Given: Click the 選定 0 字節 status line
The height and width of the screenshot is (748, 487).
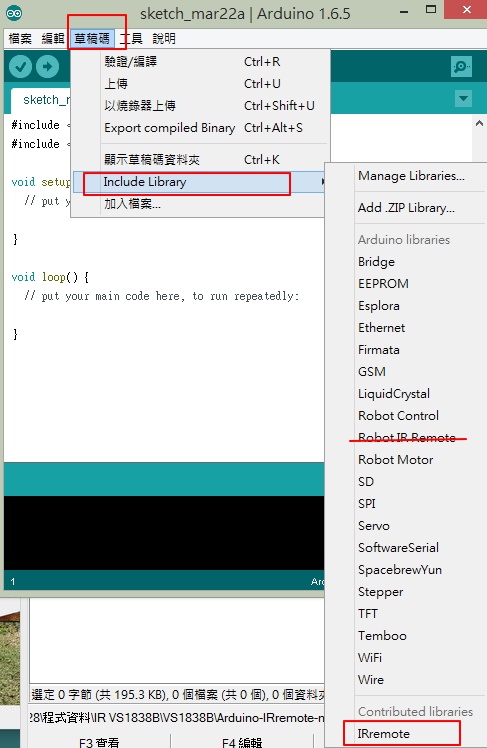Looking at the screenshot, I should [x=177, y=694].
